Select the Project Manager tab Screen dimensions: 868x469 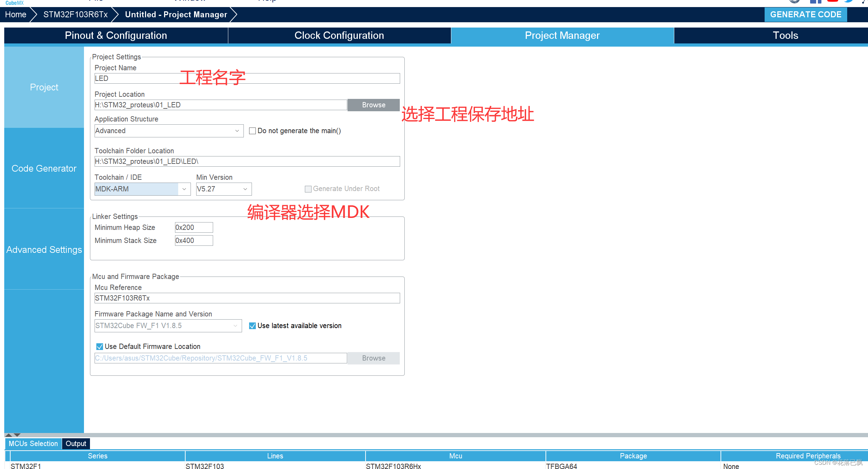click(x=562, y=35)
